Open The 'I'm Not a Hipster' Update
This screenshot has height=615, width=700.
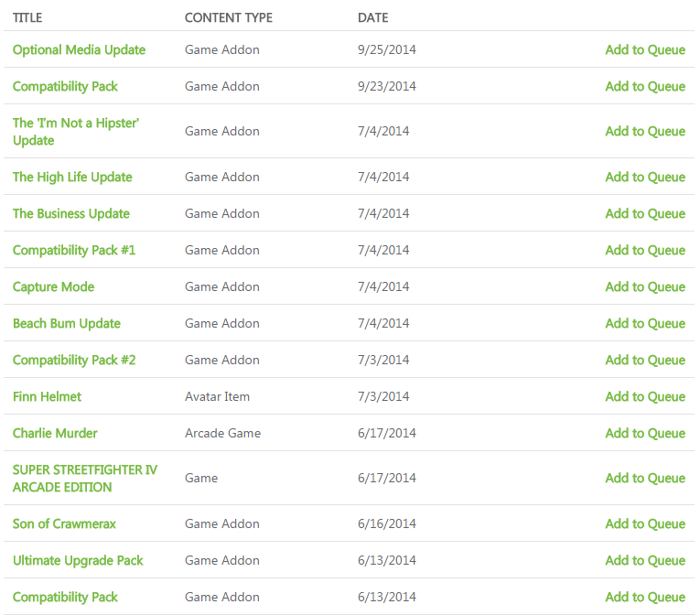(76, 131)
